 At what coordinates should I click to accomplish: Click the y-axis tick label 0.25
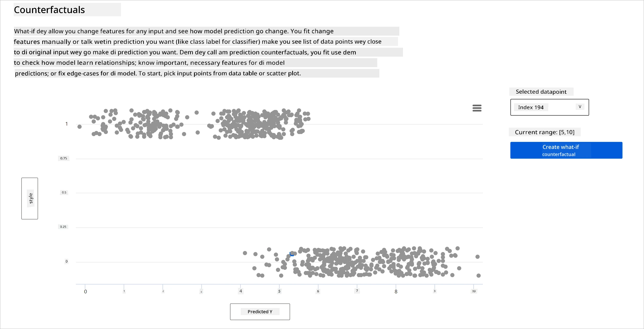[x=63, y=227]
